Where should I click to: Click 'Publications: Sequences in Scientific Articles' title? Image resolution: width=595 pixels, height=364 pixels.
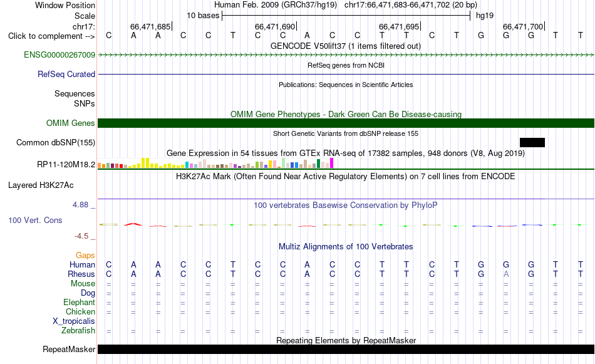pos(346,85)
